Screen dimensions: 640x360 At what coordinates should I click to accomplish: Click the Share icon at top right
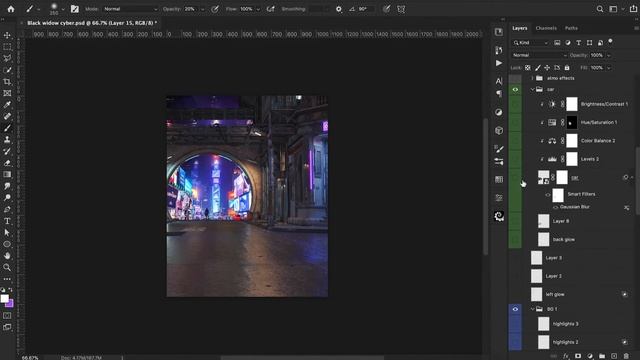pos(633,9)
